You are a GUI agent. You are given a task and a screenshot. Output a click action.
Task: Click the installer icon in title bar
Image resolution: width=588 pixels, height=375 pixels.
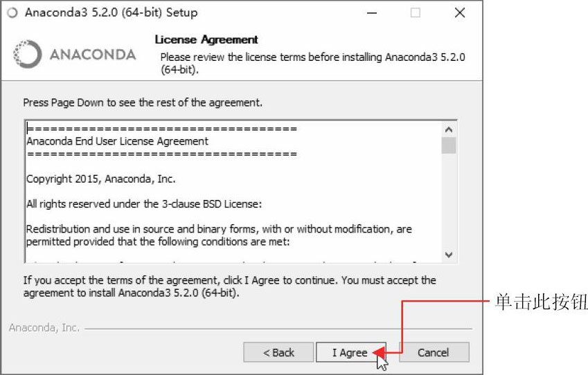[12, 12]
